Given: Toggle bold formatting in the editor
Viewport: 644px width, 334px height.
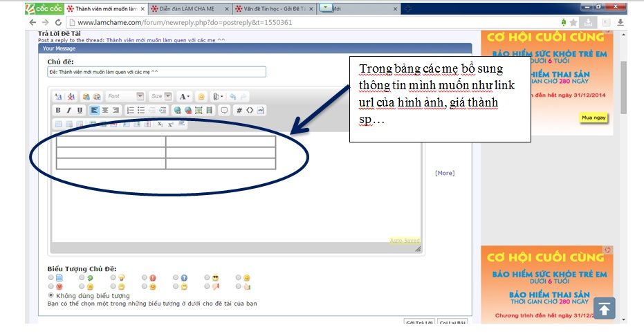Looking at the screenshot, I should coord(58,110).
